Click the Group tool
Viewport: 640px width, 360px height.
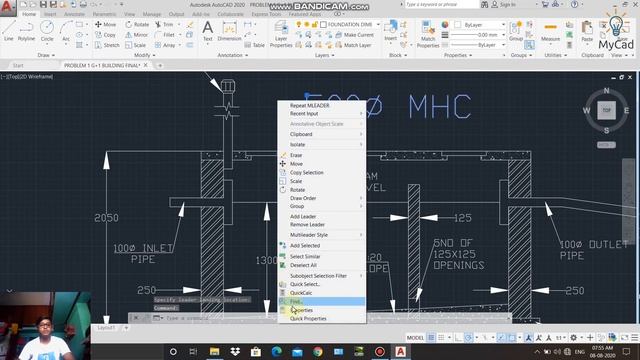[516, 31]
